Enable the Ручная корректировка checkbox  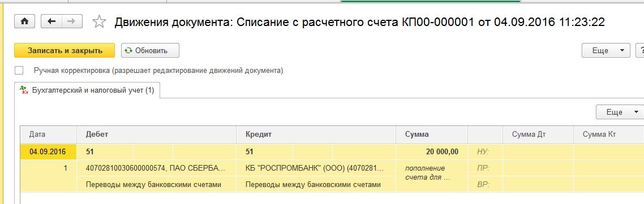click(x=19, y=71)
